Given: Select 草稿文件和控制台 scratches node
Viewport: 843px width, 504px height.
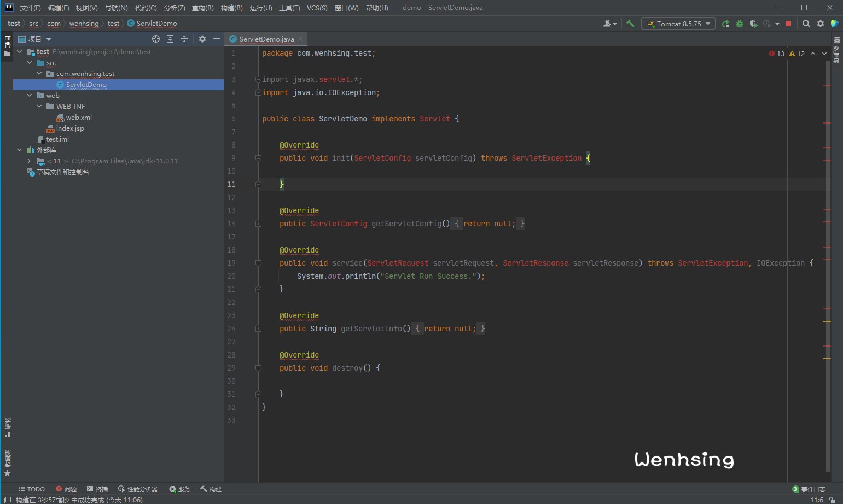Looking at the screenshot, I should pos(63,172).
